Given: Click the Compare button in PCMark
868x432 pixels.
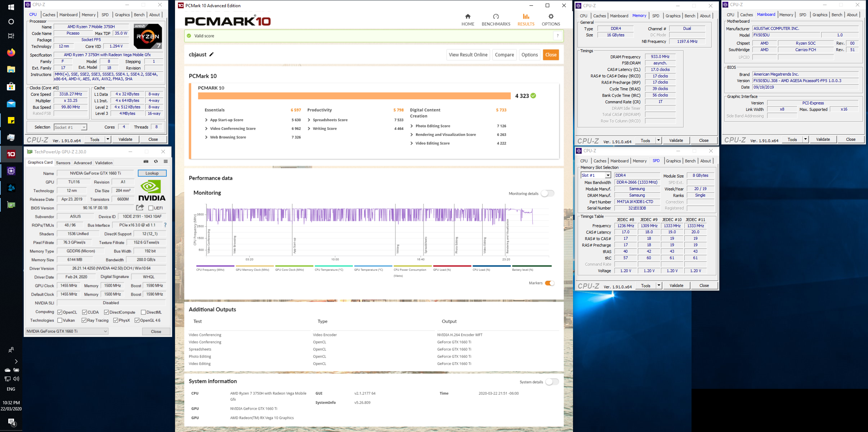Looking at the screenshot, I should (x=504, y=55).
